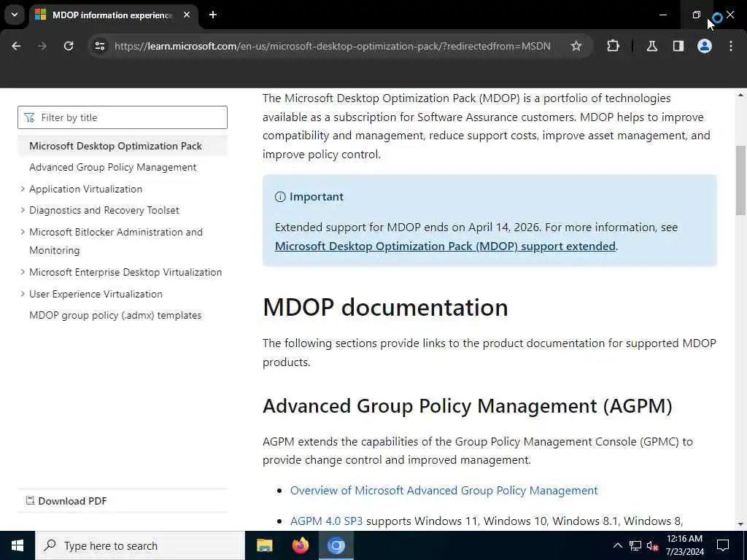Open the AGPM 4.0 SP3 link
This screenshot has height=560, width=747.
tap(326, 521)
